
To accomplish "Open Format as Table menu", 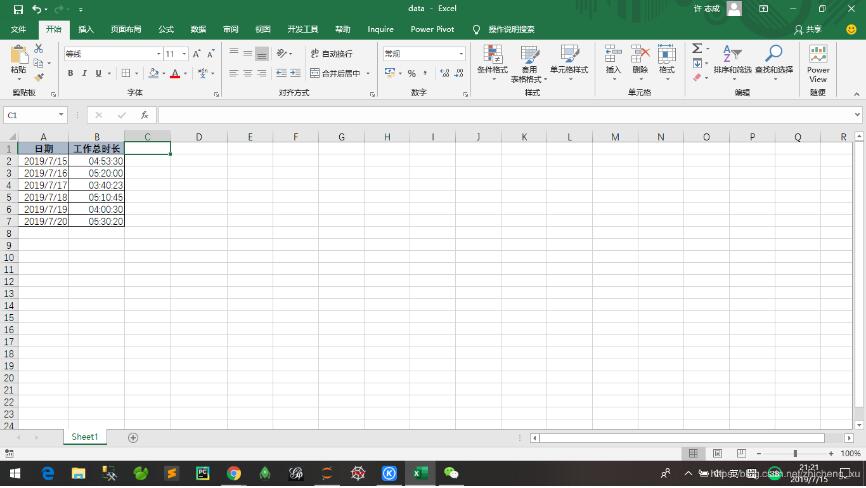I will pos(529,63).
